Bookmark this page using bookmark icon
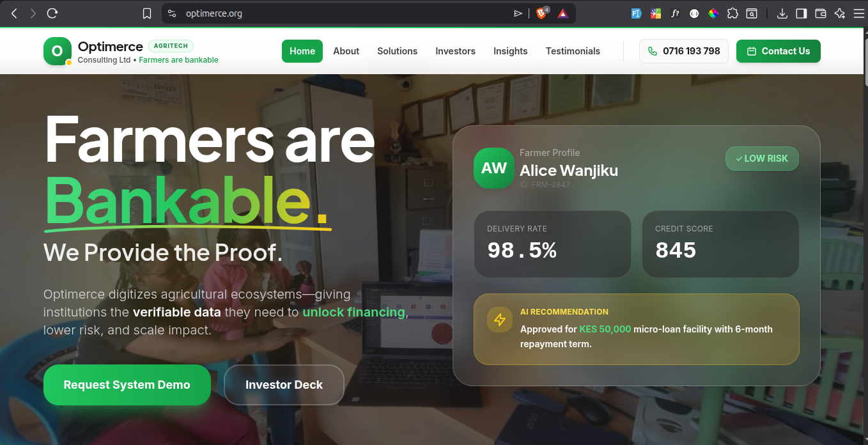The image size is (868, 445). (x=147, y=13)
